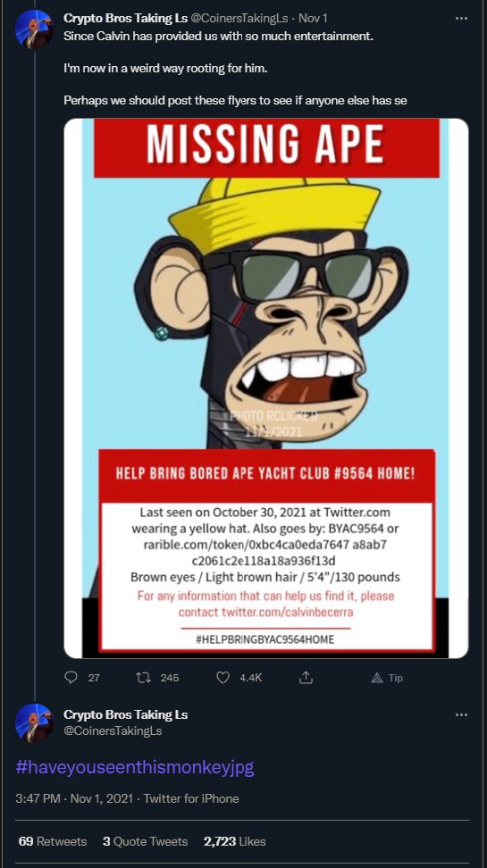View the 3 Quote Tweets
This screenshot has height=868, width=487.
point(145,841)
